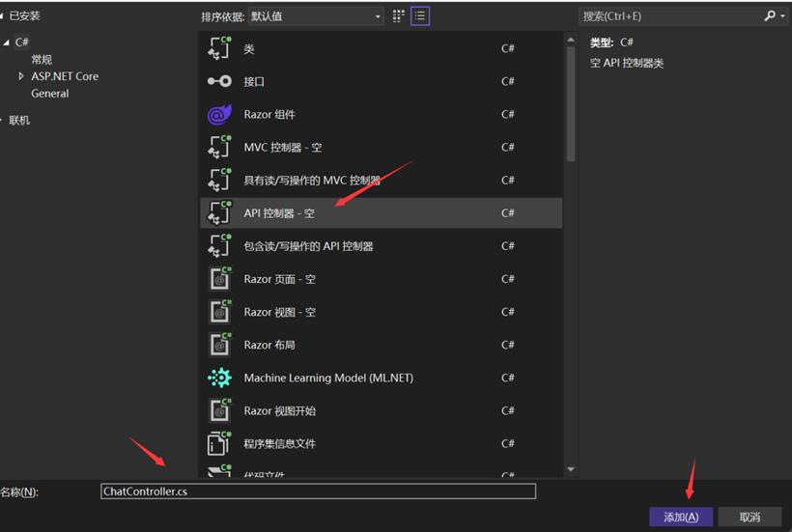792x532 pixels.
Task: Select the 常规 category
Action: click(42, 60)
